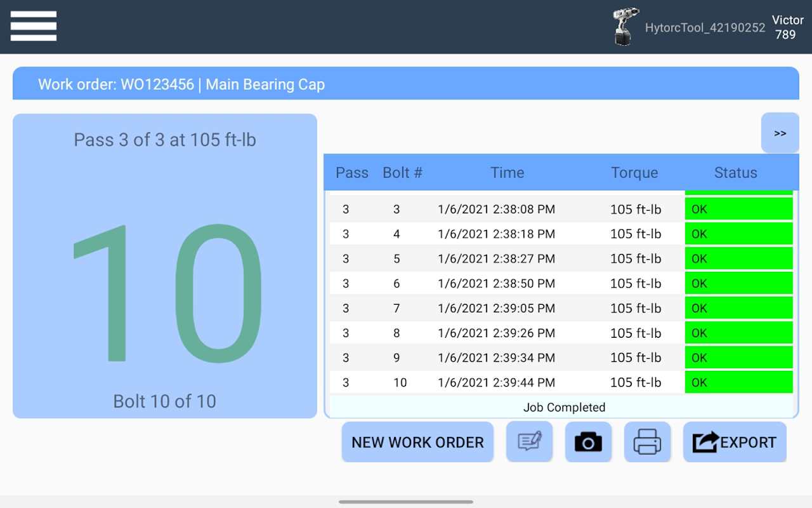Click OK status for bolt 6
812x508 pixels.
tap(739, 283)
